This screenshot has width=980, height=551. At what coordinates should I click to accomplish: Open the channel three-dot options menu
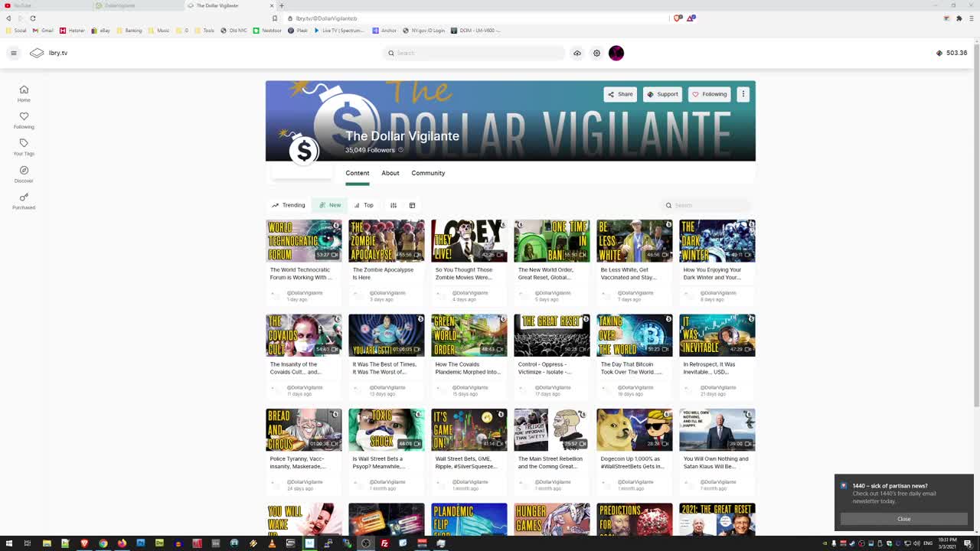(x=743, y=94)
